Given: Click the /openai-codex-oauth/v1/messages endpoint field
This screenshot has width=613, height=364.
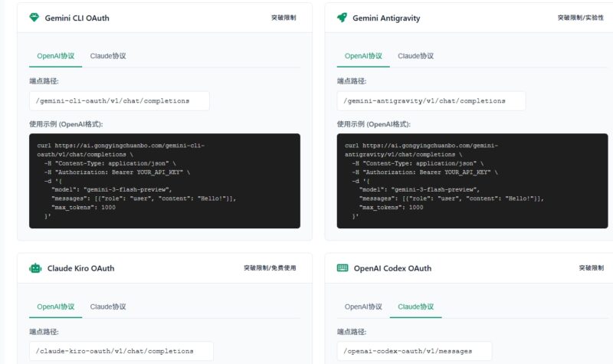Looking at the screenshot, I should tap(415, 351).
